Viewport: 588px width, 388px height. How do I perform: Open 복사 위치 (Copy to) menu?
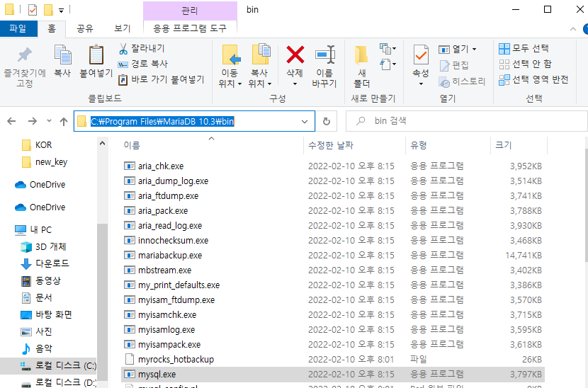click(x=260, y=66)
